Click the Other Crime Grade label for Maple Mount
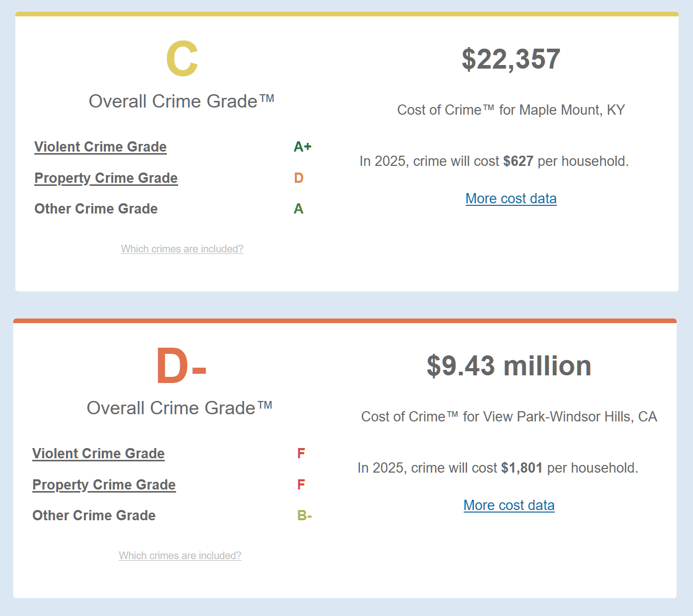The width and height of the screenshot is (693, 616). (x=96, y=209)
